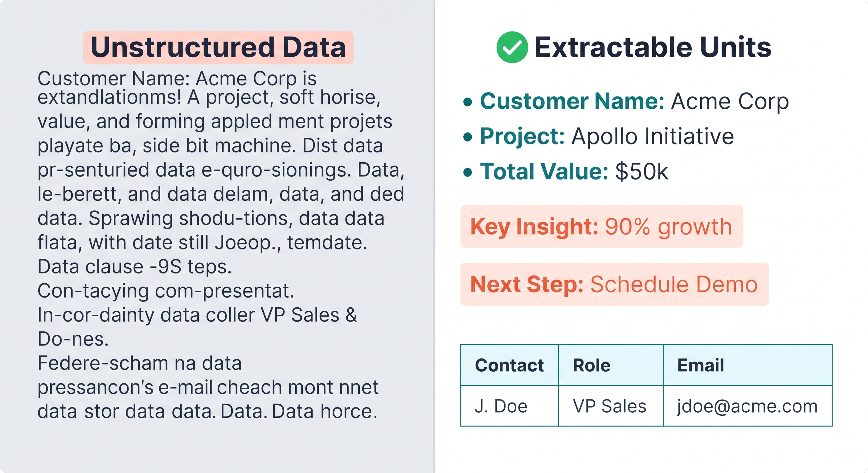This screenshot has height=473, width=868.
Task: Click the green checkmark icon
Action: point(512,47)
